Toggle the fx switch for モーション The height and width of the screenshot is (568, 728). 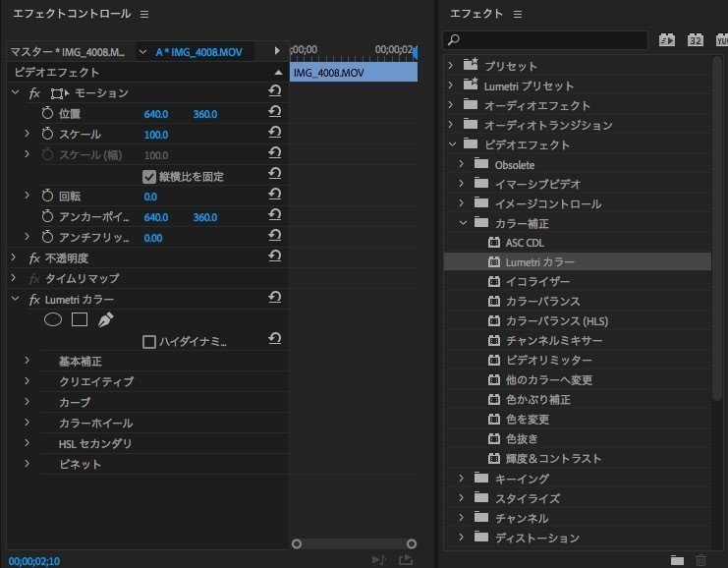point(34,93)
